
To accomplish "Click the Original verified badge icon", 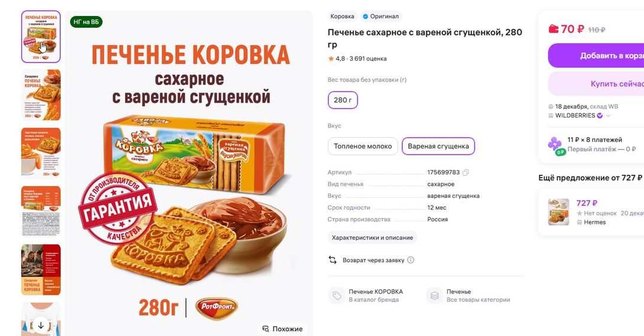I will coord(366,17).
